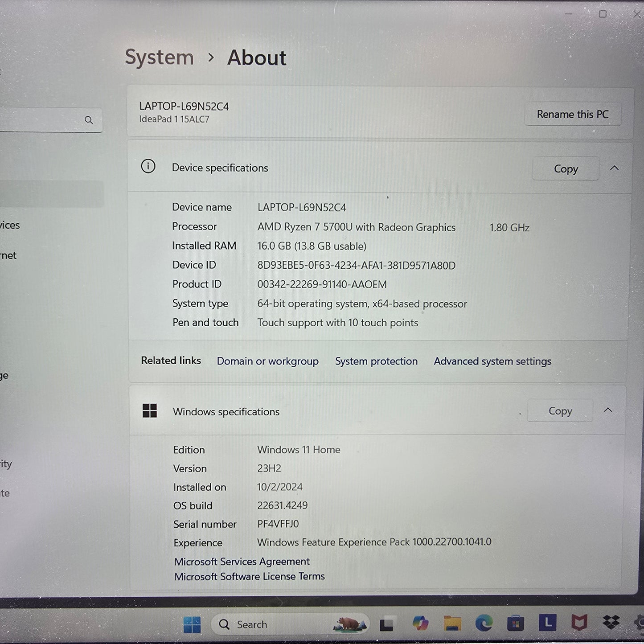644x644 pixels.
Task: Open Advanced system settings link
Action: 492,361
